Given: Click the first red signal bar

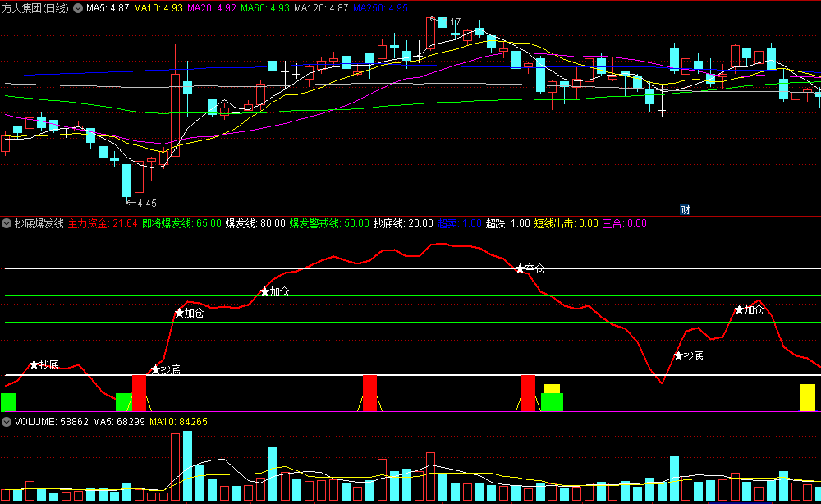Looking at the screenshot, I should click(x=140, y=393).
